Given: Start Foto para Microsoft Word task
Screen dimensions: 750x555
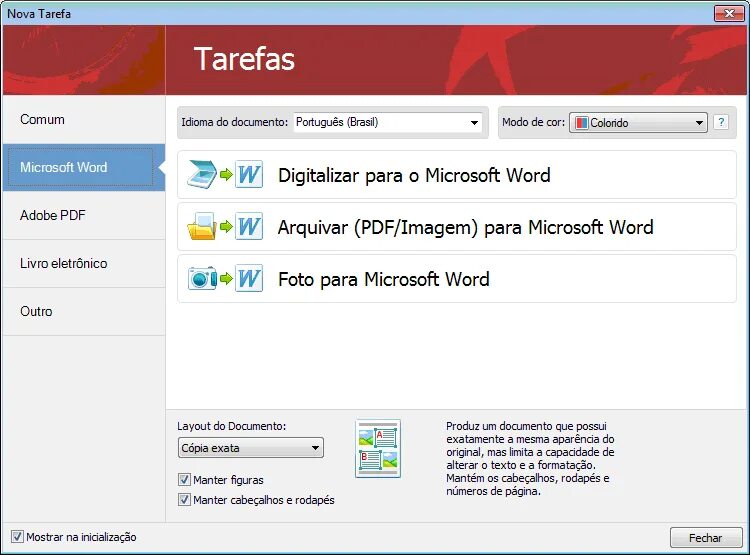Looking at the screenshot, I should pyautogui.click(x=457, y=278).
